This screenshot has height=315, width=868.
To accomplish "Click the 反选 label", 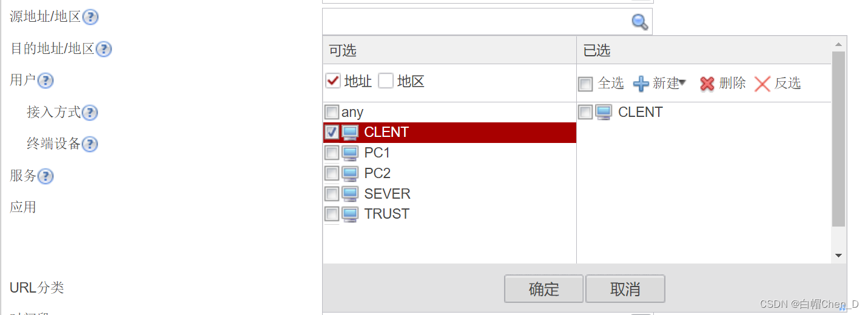I will tap(788, 84).
